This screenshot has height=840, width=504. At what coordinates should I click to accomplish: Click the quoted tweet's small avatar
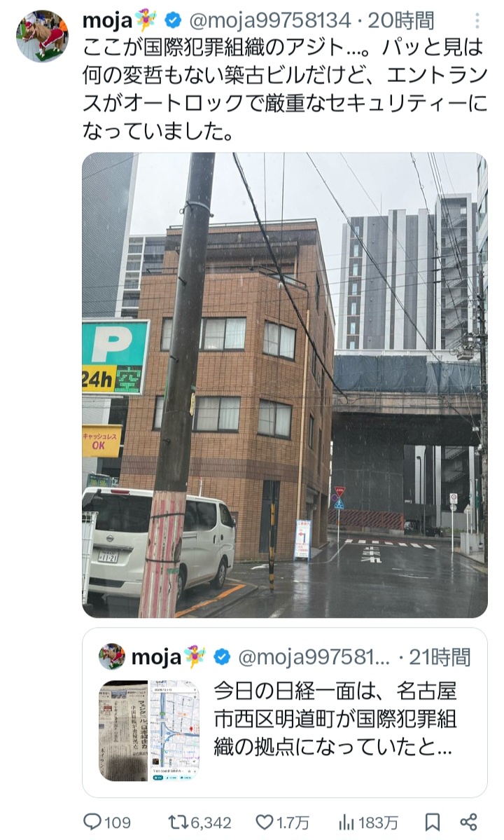click(112, 656)
